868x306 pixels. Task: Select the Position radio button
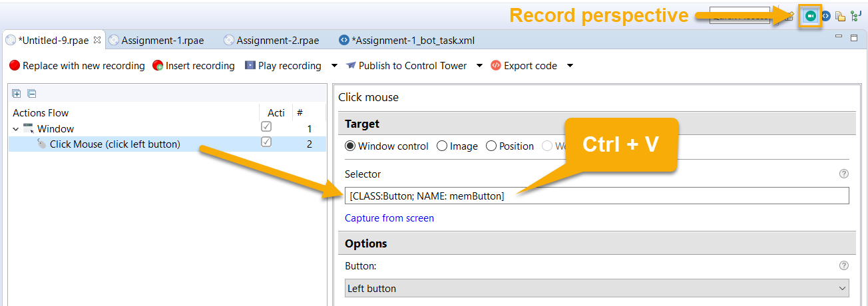[491, 146]
